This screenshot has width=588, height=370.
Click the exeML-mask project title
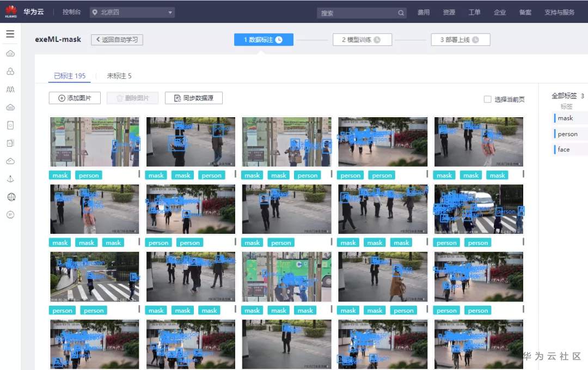click(x=58, y=39)
